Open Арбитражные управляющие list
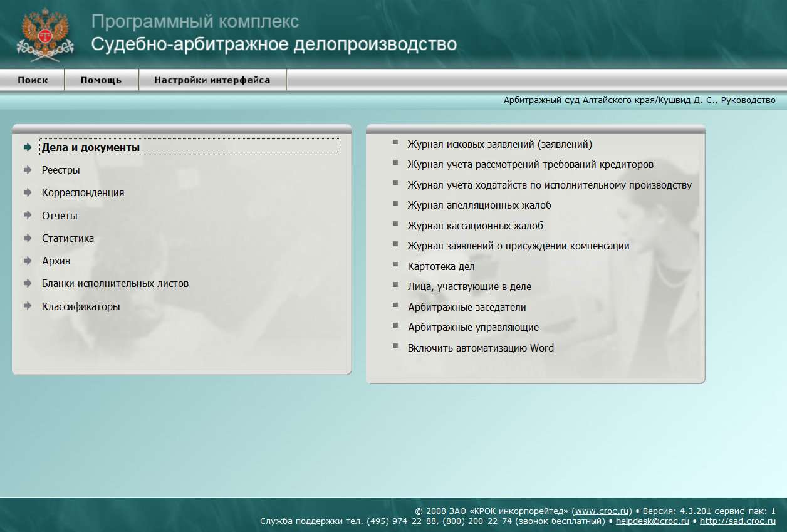This screenshot has height=532, width=787. point(473,328)
